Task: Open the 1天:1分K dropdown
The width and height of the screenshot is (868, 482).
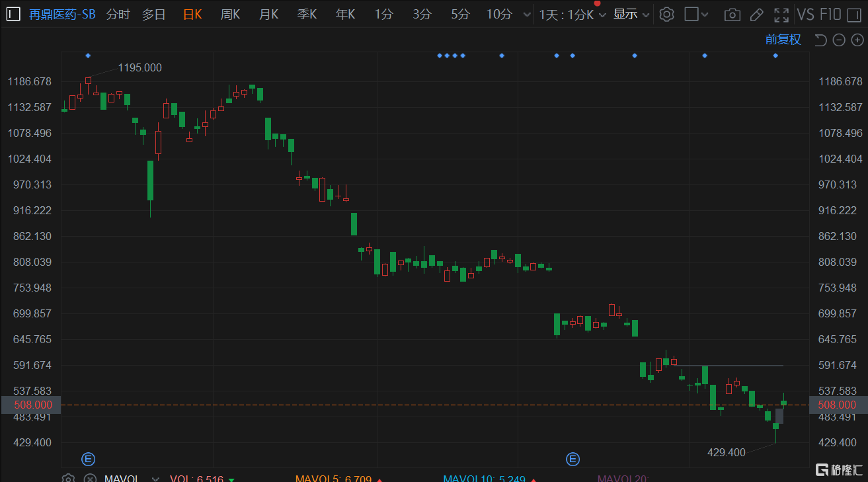Action: (572, 15)
